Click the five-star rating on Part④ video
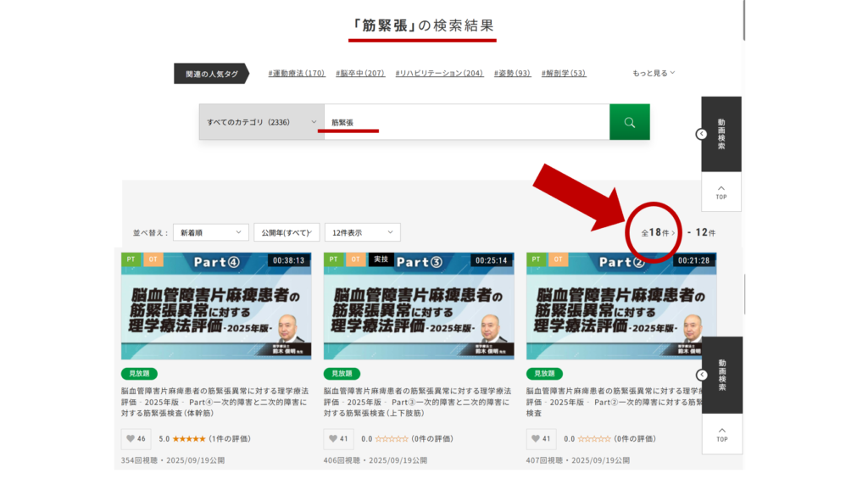The height and width of the screenshot is (501, 868). [x=188, y=439]
